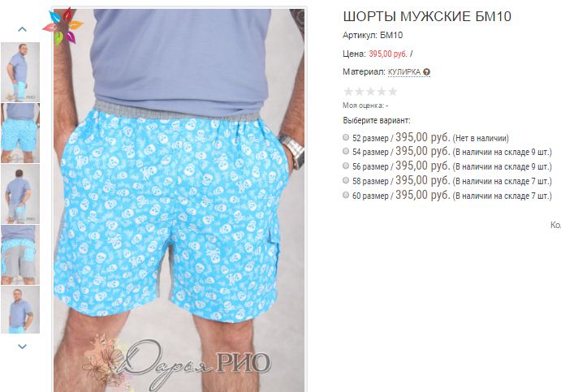Click the fourth rating star
This screenshot has width=561, height=392.
click(382, 92)
